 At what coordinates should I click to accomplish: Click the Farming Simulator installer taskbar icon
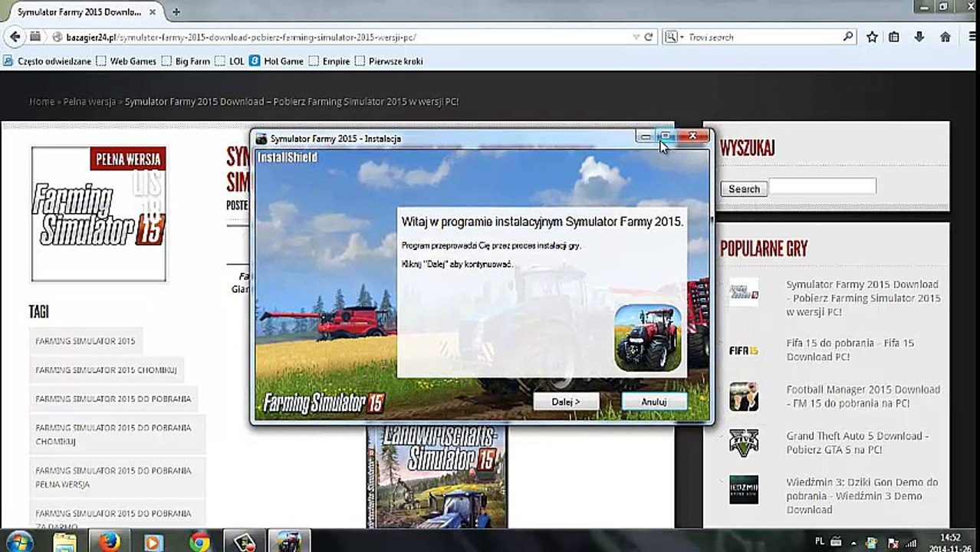(x=289, y=542)
